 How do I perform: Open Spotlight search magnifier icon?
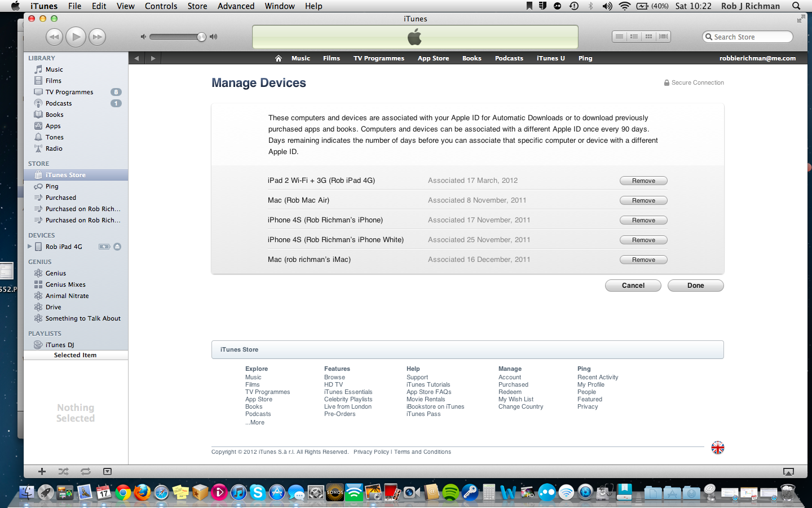click(796, 6)
